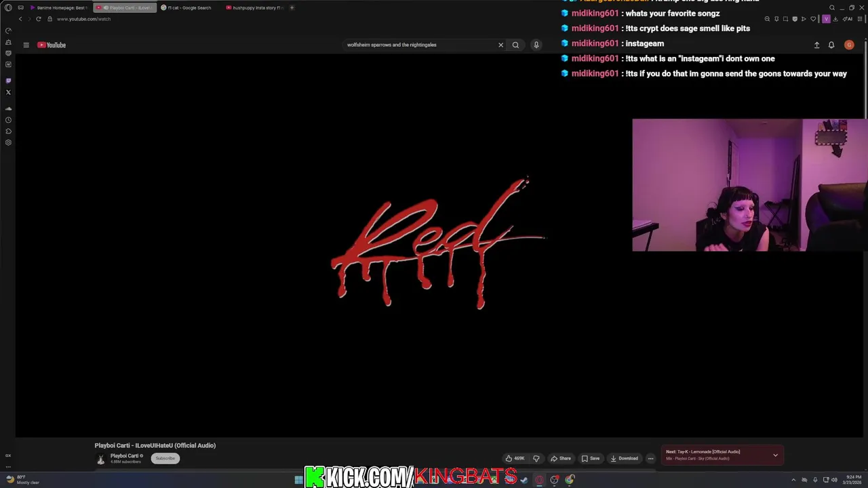Click the YouTube search input field
This screenshot has height=488, width=868.
point(419,45)
